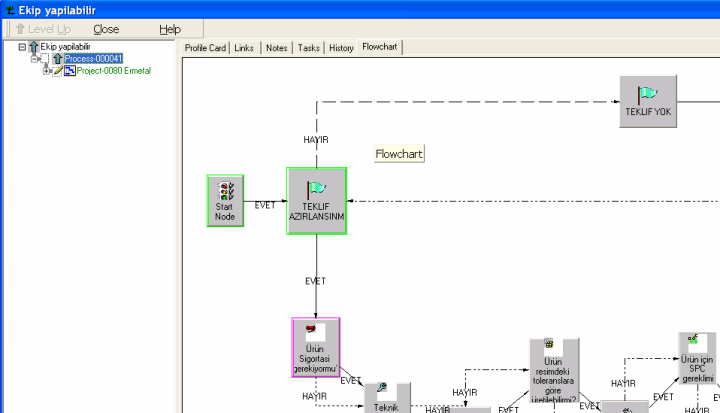Select Process-000041 in the tree
Image resolution: width=720 pixels, height=413 pixels.
click(94, 59)
